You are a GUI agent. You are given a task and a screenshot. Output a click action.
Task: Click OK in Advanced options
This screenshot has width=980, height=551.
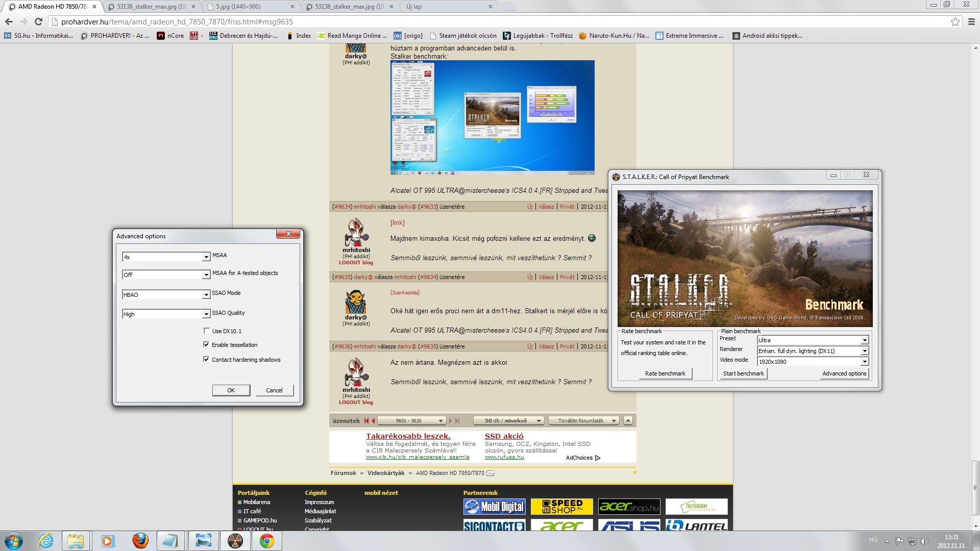coord(231,390)
